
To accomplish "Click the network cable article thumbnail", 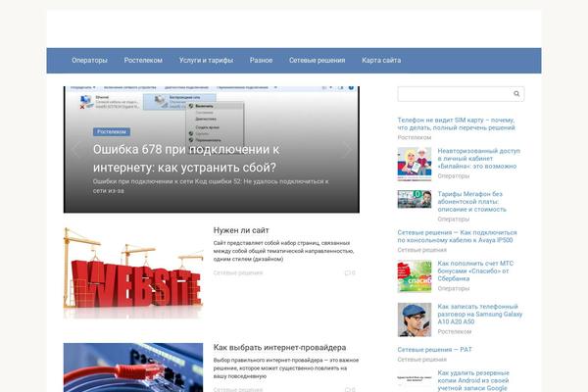I will (133, 367).
